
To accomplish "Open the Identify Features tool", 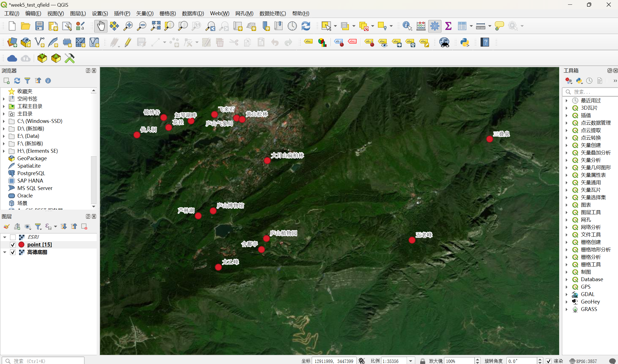I will tap(407, 26).
